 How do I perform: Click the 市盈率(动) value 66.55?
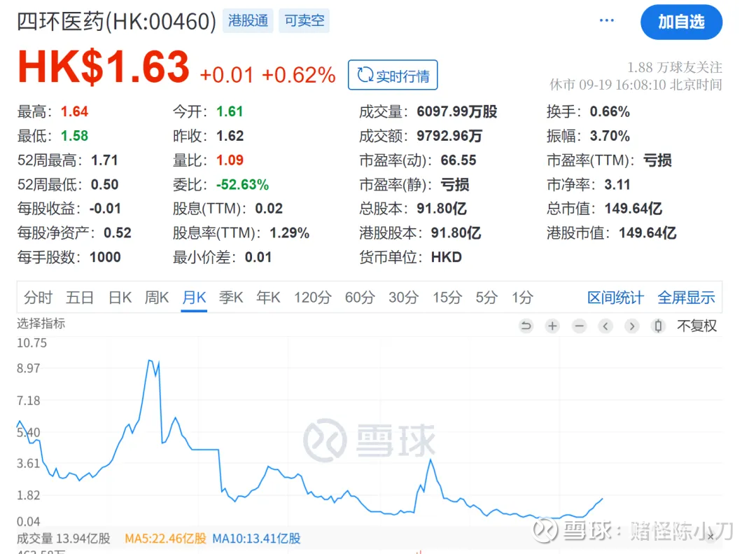(458, 160)
